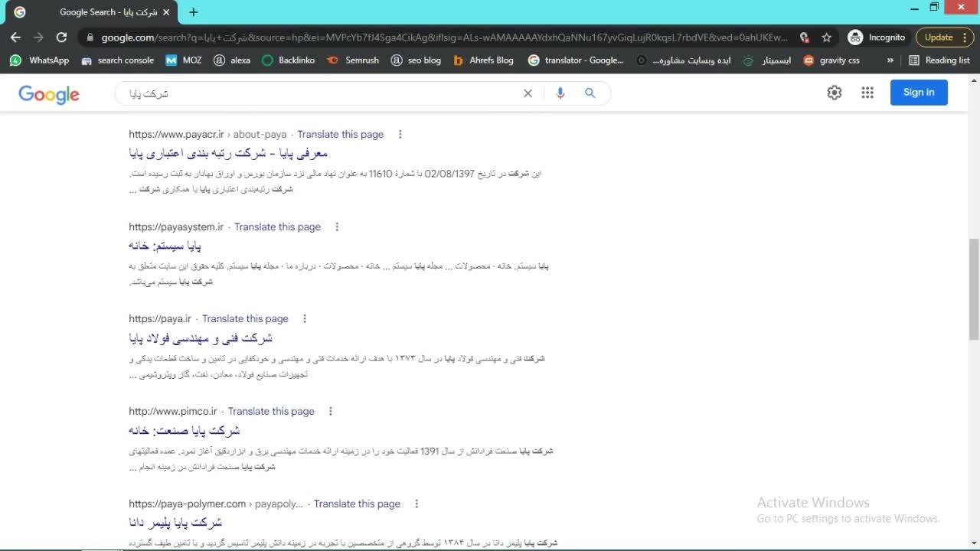
Task: Bookmark this page with the star icon
Action: [826, 37]
